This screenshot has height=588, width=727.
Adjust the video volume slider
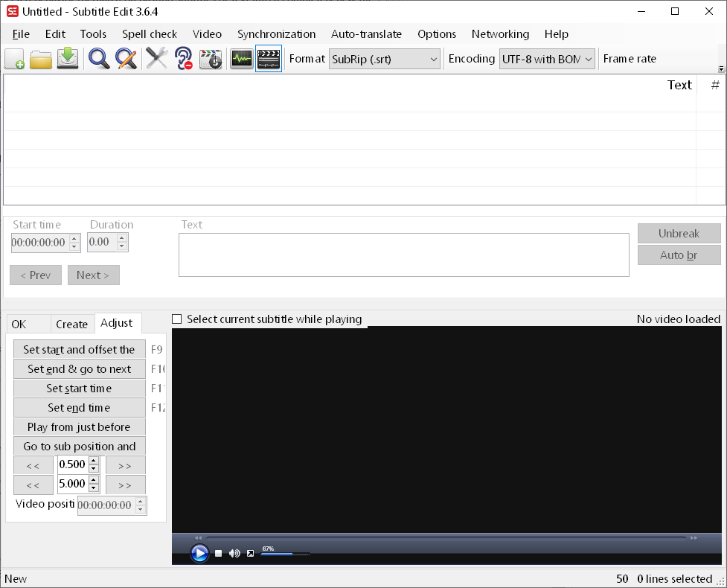[x=283, y=553]
